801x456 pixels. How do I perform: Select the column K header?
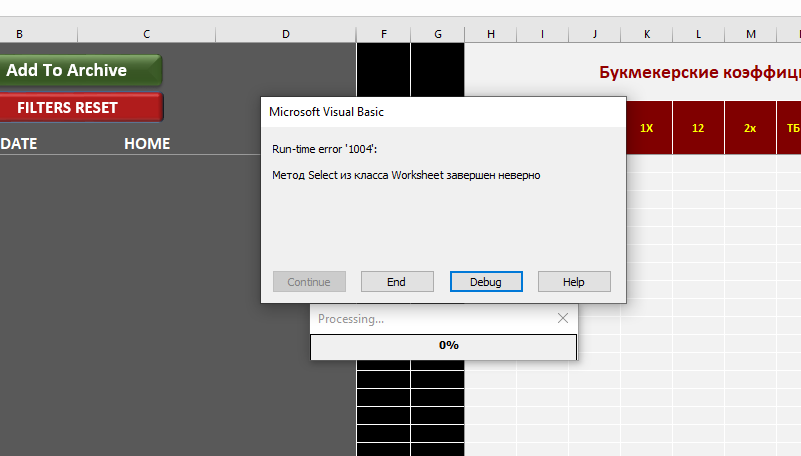(x=646, y=34)
